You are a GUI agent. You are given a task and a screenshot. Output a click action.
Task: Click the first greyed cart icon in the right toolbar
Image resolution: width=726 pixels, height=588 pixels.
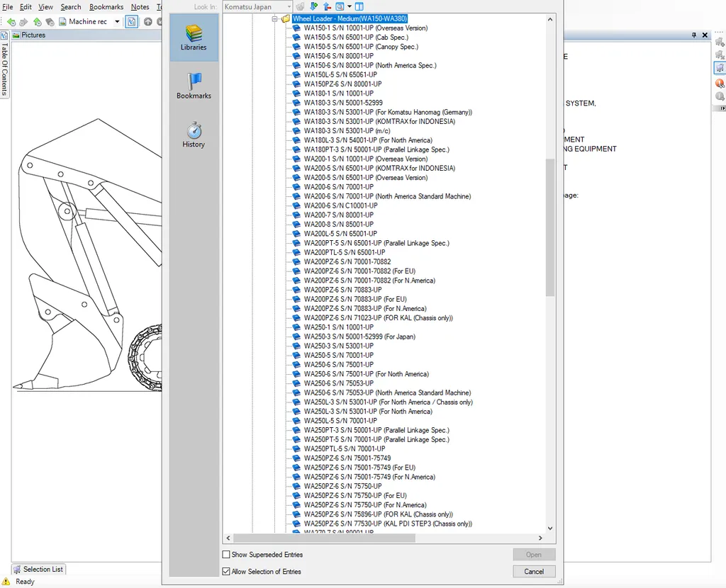pos(720,43)
